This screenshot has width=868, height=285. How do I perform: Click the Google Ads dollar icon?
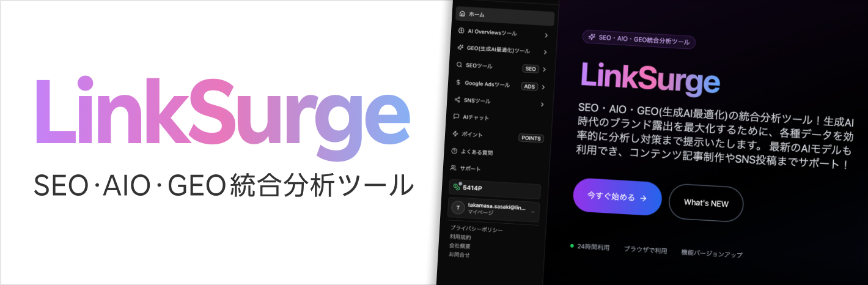tap(458, 83)
